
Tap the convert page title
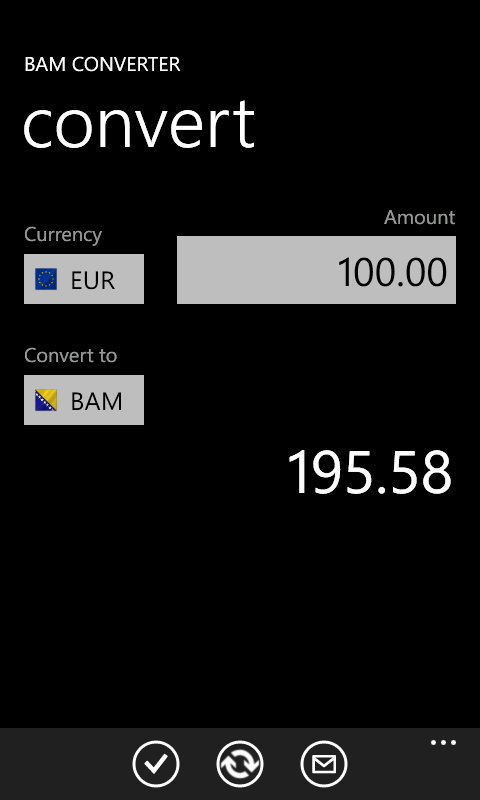[139, 124]
